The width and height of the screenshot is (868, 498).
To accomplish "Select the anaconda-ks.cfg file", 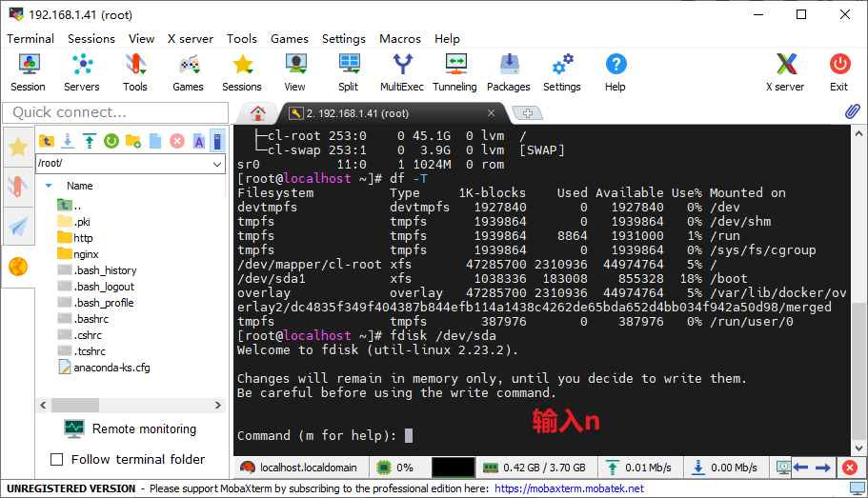I will (x=104, y=368).
